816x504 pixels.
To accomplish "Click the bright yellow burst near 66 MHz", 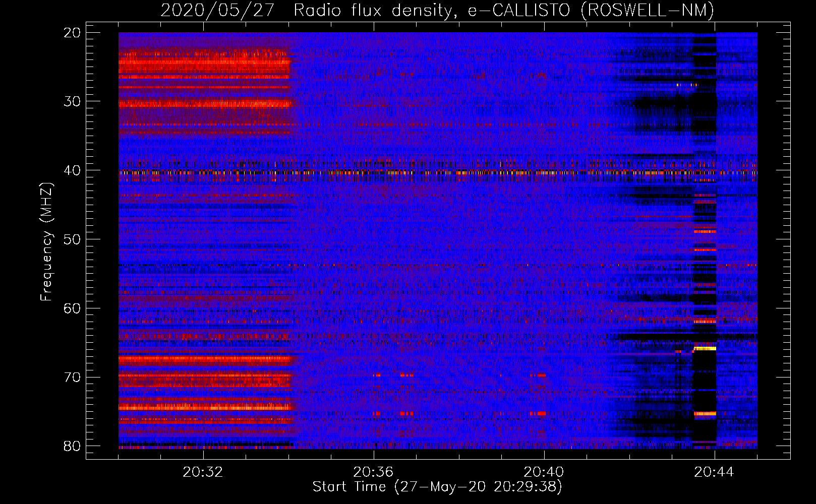I will coord(705,348).
